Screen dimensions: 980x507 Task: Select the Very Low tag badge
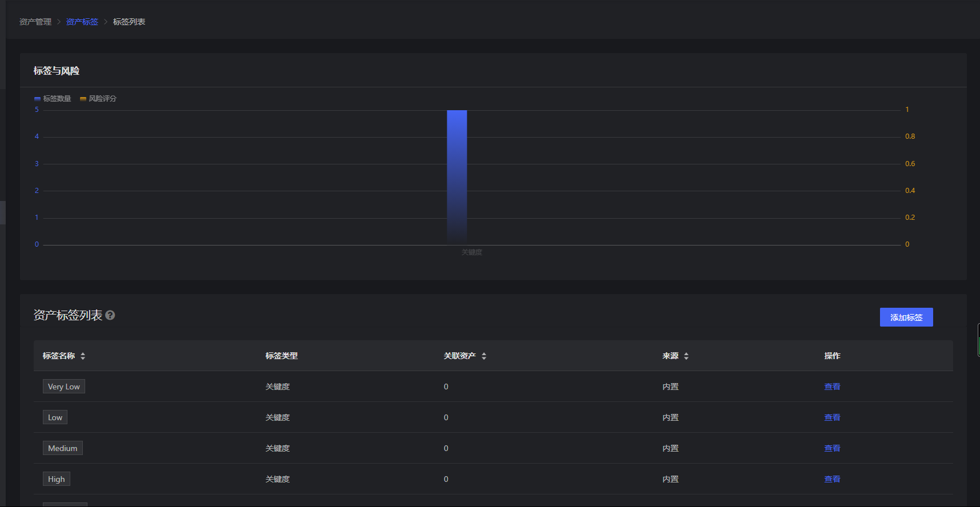pos(64,387)
